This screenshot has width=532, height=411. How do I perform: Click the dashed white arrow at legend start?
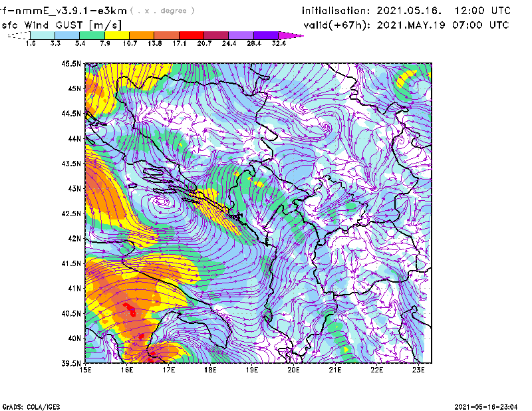click(x=19, y=35)
